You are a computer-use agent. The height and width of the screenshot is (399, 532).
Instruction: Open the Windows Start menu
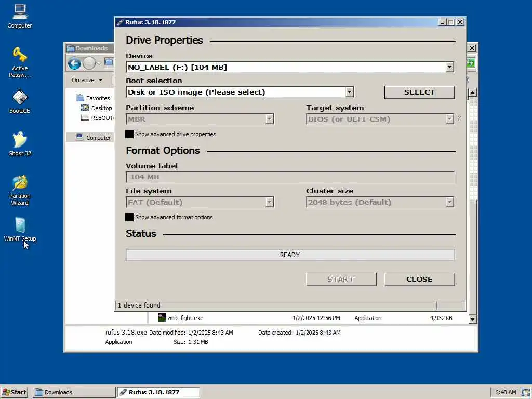[14, 392]
